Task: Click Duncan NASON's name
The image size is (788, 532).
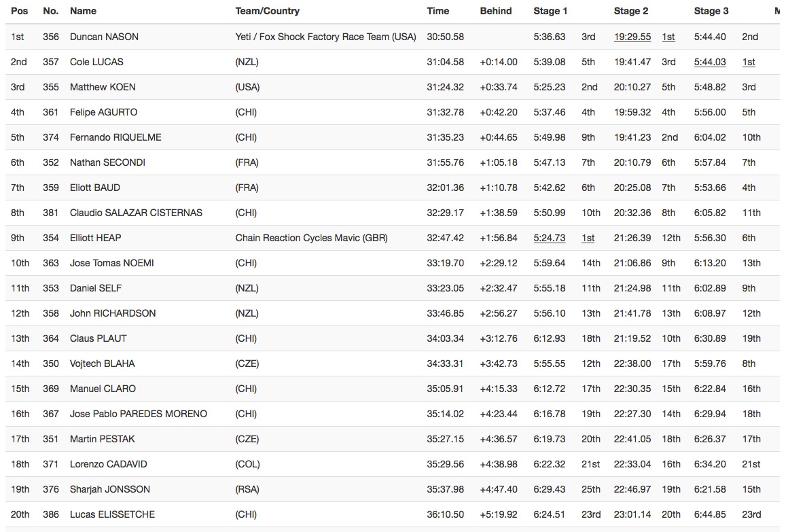Action: [x=104, y=37]
